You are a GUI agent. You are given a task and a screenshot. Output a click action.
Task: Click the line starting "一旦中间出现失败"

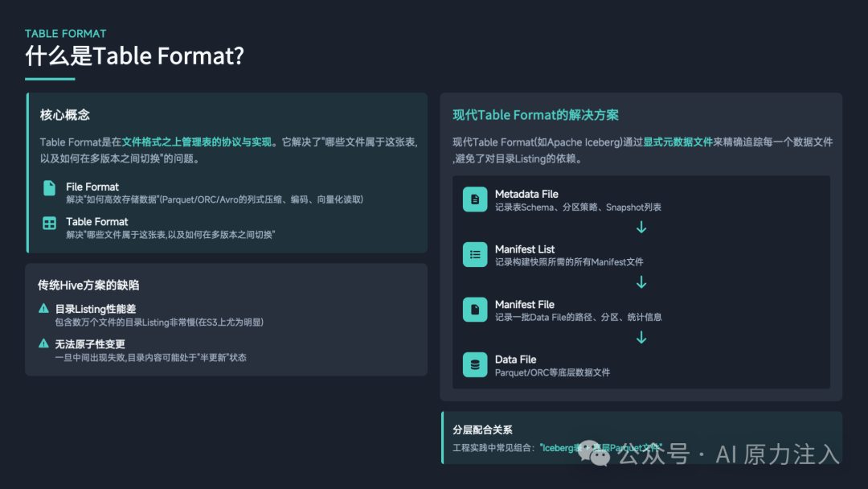click(150, 358)
